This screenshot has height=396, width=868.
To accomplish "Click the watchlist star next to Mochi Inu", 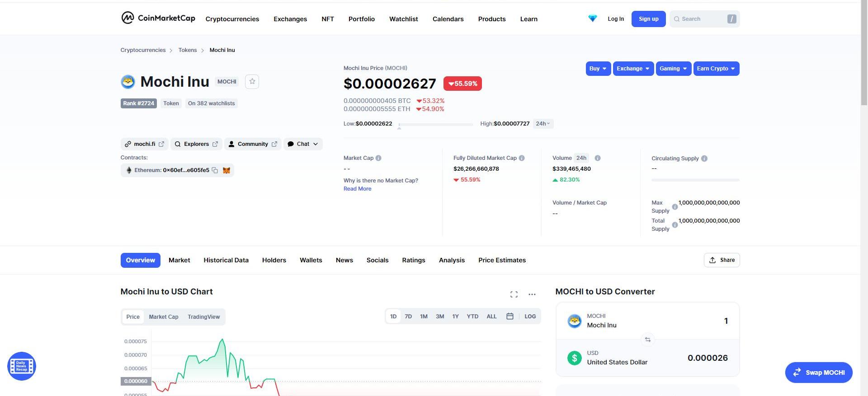I will (x=252, y=81).
